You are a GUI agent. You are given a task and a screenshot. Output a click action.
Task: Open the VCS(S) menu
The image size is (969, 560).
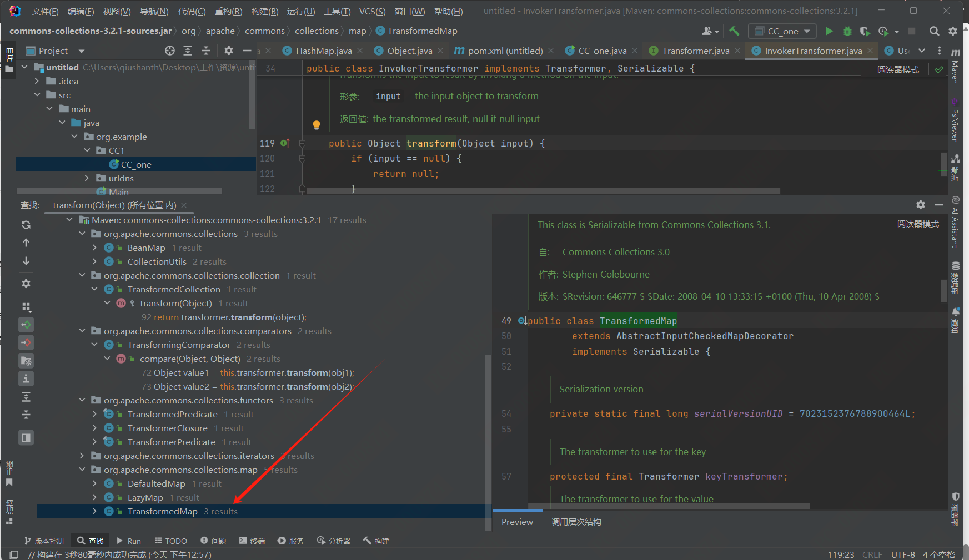[x=371, y=11]
